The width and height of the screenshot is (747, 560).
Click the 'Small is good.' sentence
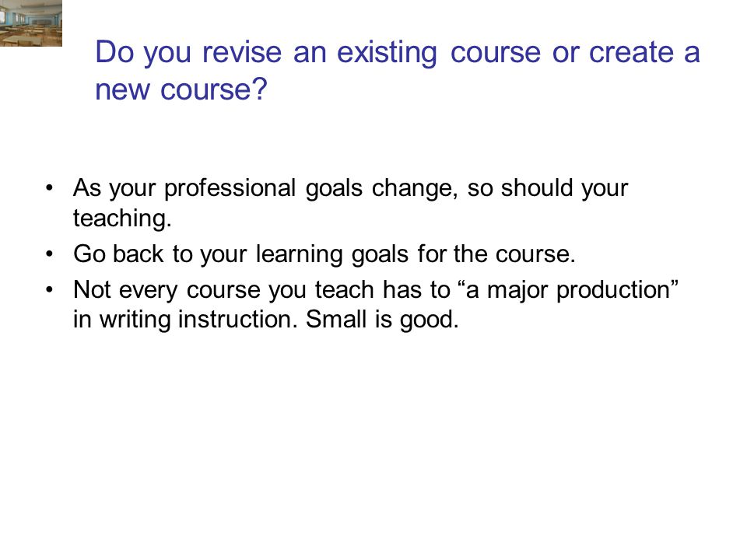click(x=382, y=319)
